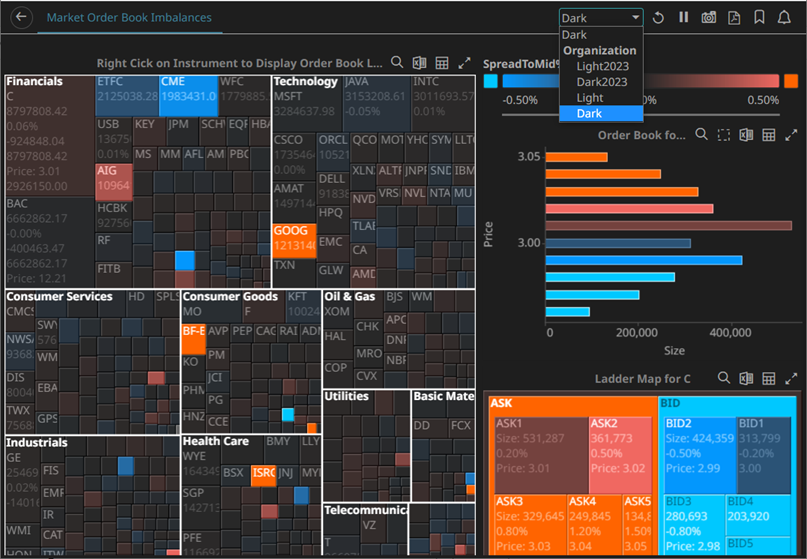Export Ladder Map data to Excel
Viewport: 807px width, 559px height.
tap(746, 378)
